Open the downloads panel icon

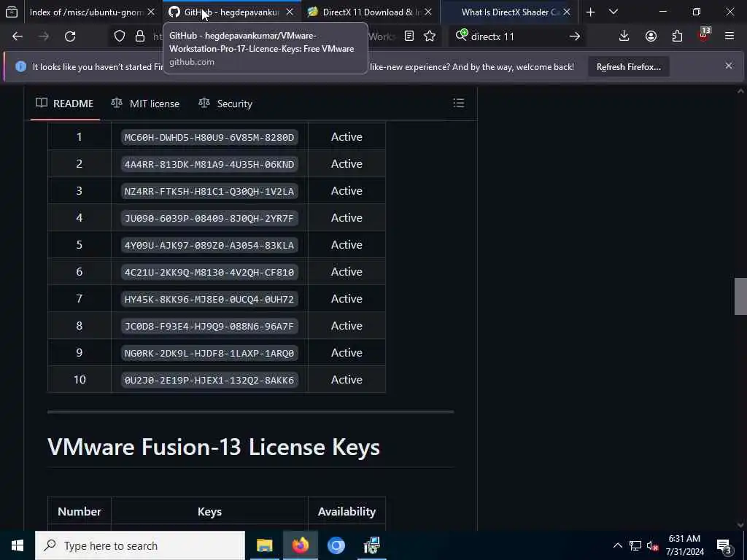pyautogui.click(x=624, y=36)
